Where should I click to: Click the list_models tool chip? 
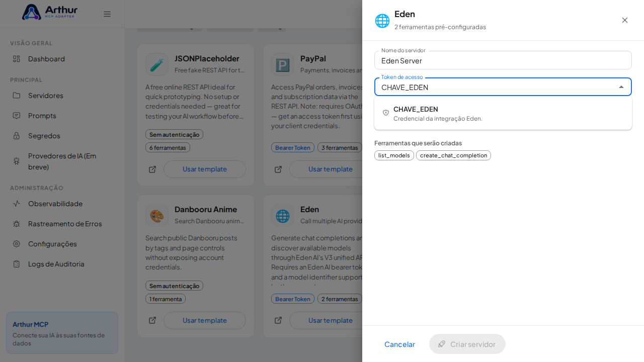coord(394,155)
